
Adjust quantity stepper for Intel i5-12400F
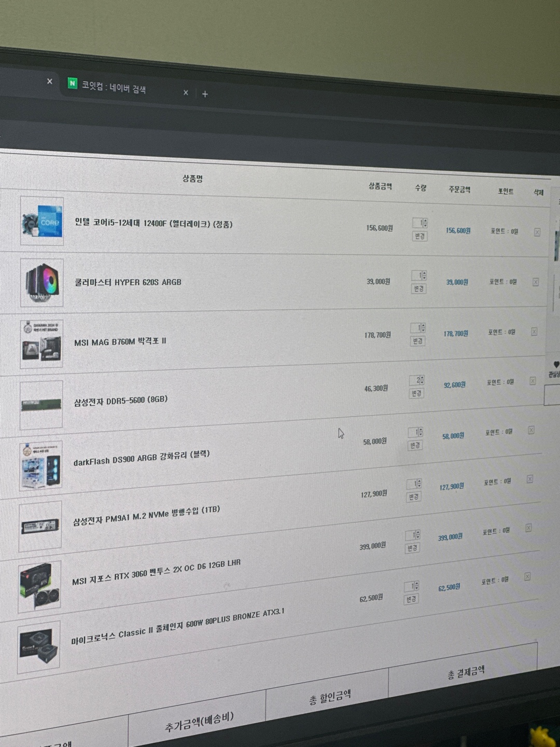(425, 223)
